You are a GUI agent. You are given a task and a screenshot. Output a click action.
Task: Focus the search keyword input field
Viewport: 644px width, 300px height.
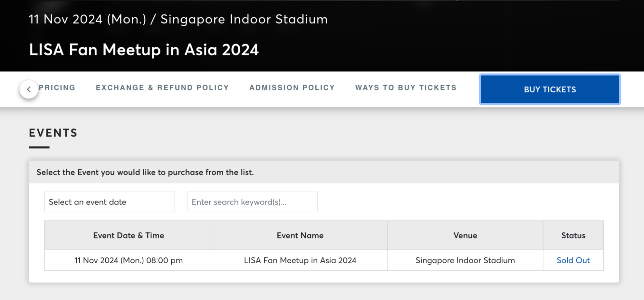coord(252,202)
